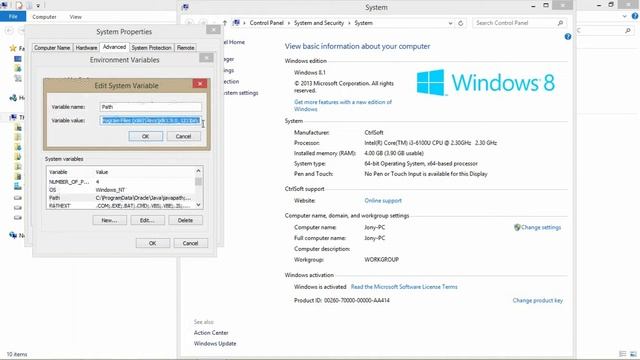Click the System window help question icon
Viewport: 640px width, 360px height.
[x=568, y=37]
